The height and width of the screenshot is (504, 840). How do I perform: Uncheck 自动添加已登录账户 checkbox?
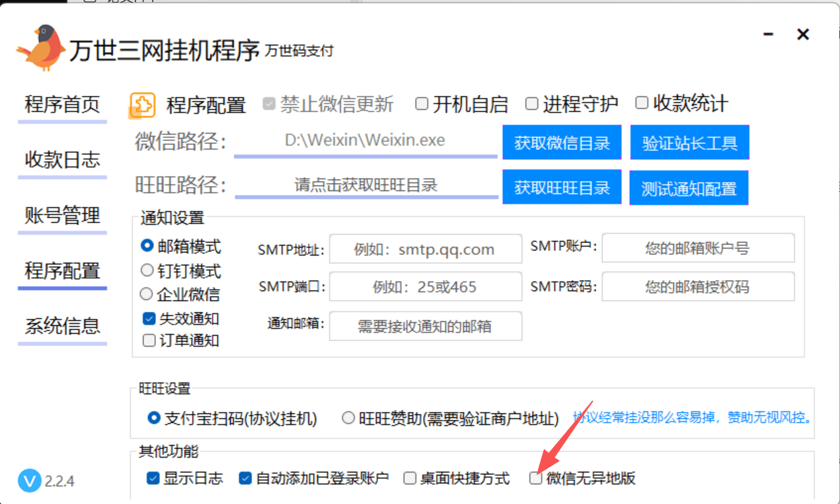click(x=245, y=478)
